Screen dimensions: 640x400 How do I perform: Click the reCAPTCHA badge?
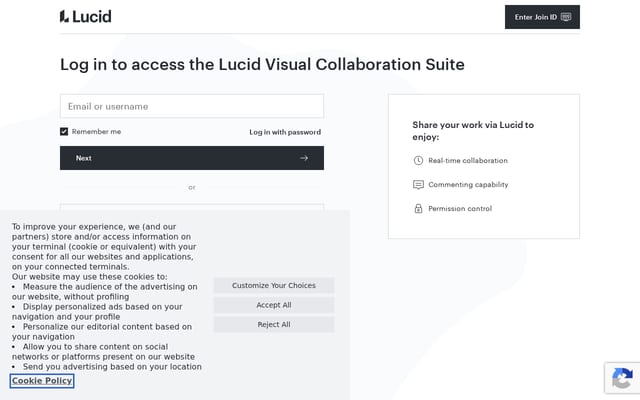coord(622,378)
